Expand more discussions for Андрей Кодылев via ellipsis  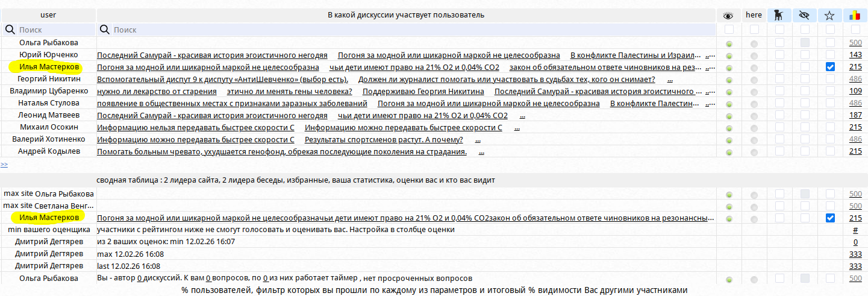481,152
